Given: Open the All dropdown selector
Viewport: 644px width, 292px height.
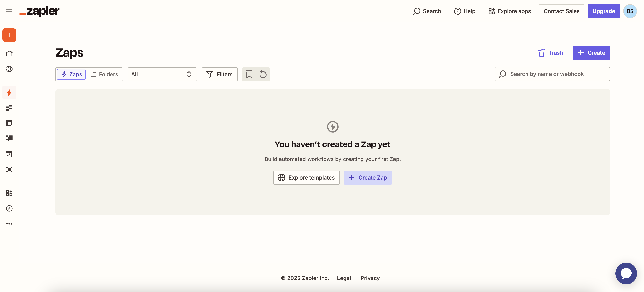Looking at the screenshot, I should 162,74.
